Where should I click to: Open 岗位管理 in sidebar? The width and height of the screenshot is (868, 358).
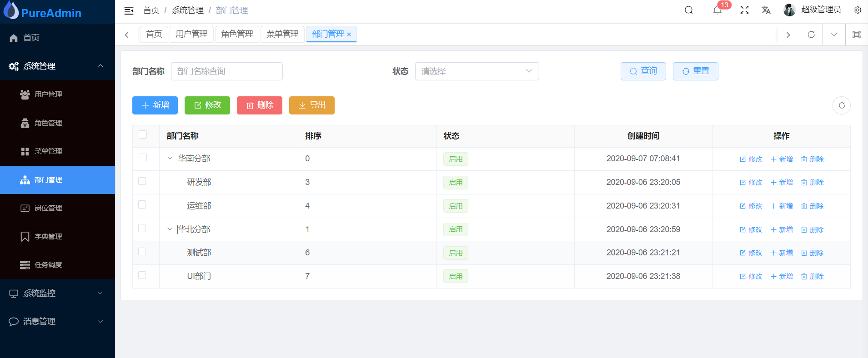pyautogui.click(x=57, y=208)
